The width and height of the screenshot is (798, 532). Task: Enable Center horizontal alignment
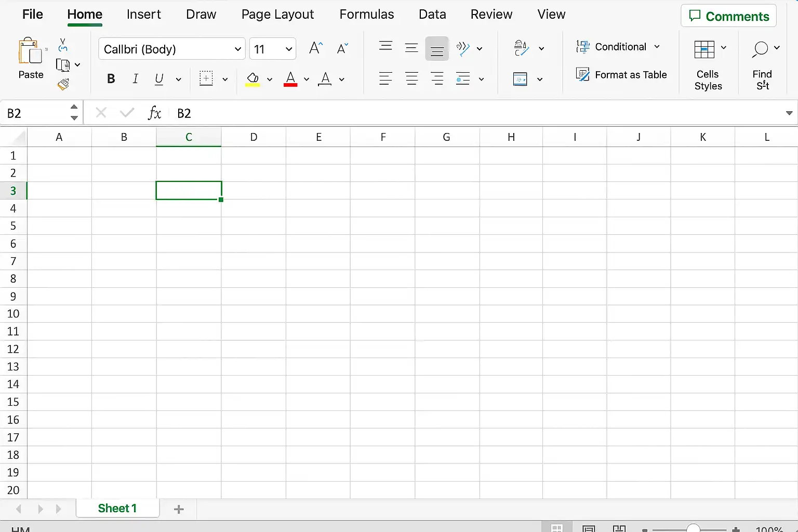coord(411,79)
